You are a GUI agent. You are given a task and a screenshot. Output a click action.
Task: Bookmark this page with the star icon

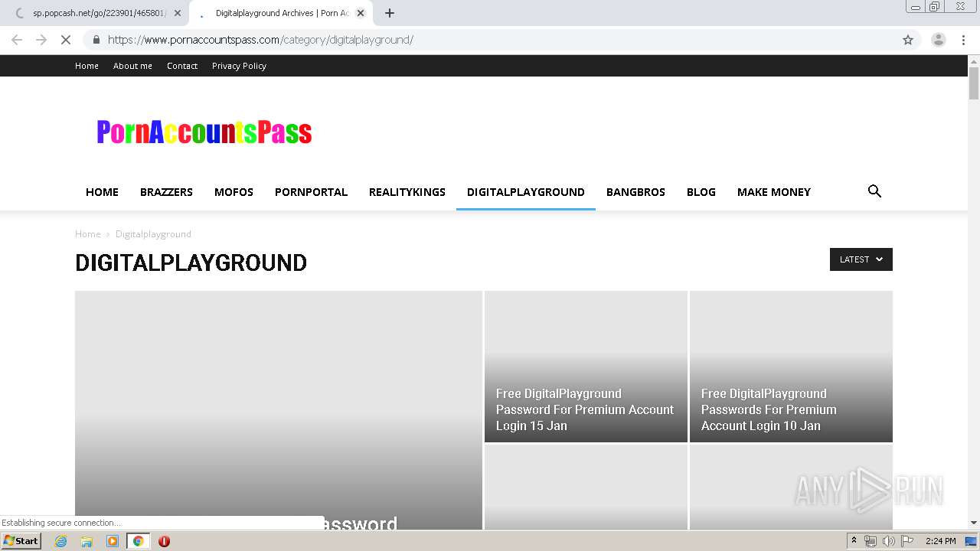pos(908,40)
